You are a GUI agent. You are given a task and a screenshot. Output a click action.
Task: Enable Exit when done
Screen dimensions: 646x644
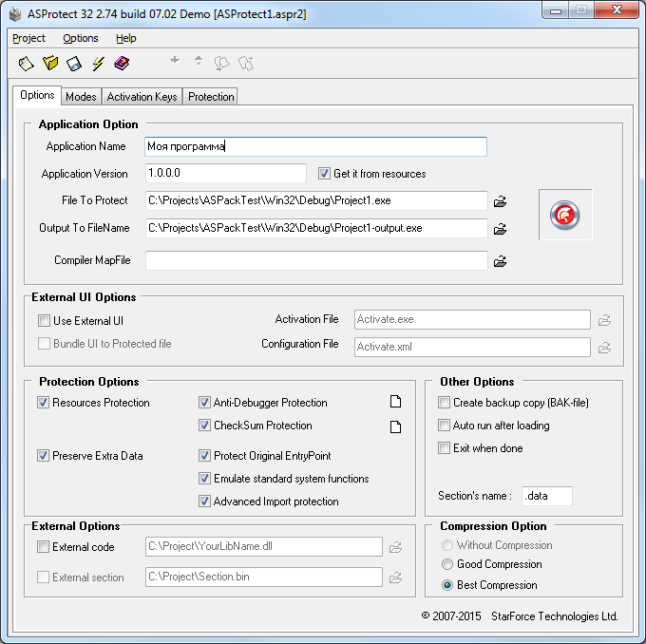tap(444, 447)
